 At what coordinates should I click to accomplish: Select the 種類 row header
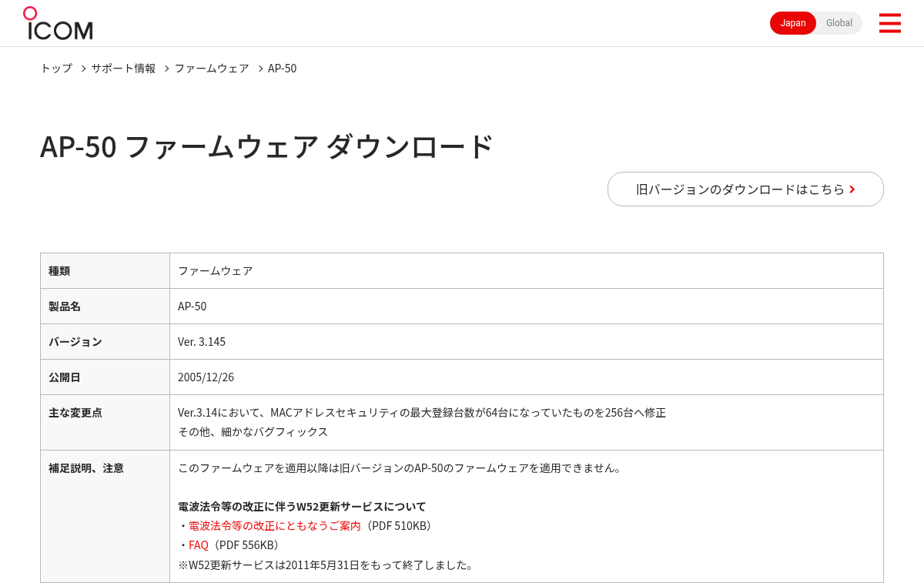click(x=105, y=270)
